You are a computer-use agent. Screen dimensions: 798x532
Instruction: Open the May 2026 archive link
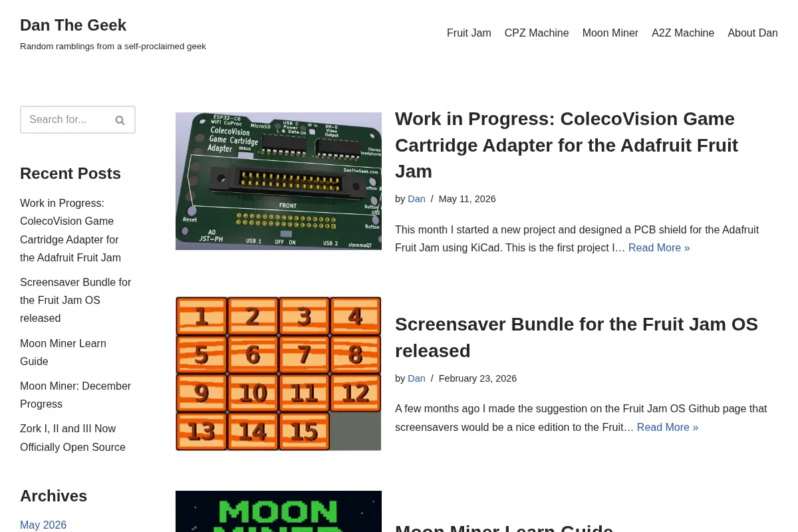point(43,525)
